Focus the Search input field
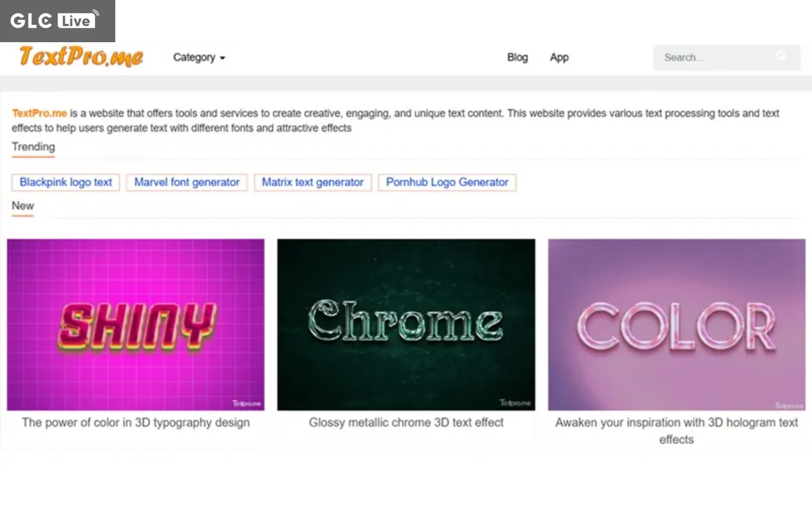The image size is (812, 514). tap(726, 57)
